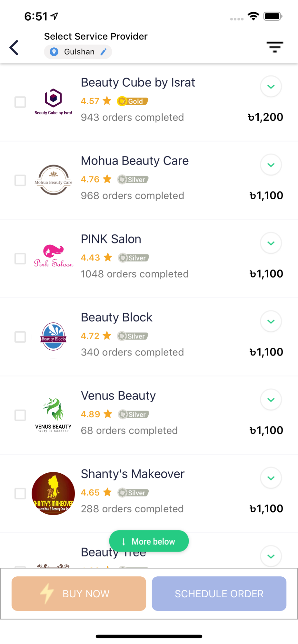
Task: Expand Mohua Beauty Care details chevron
Action: tap(271, 165)
